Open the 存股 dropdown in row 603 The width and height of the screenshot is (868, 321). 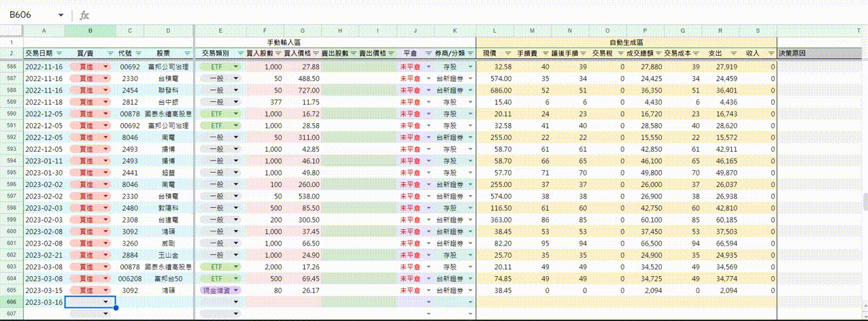[470, 267]
